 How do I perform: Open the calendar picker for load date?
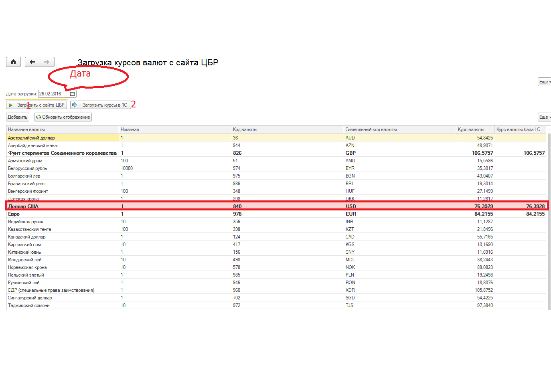(x=73, y=94)
